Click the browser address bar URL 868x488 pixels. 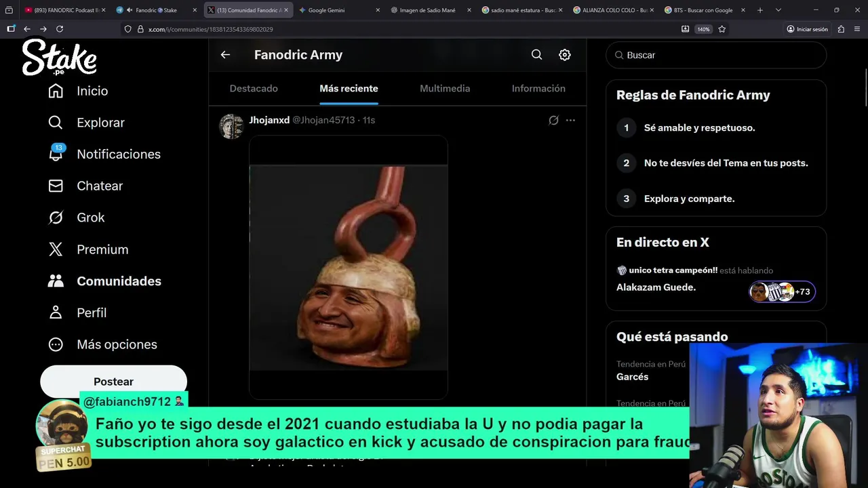210,29
